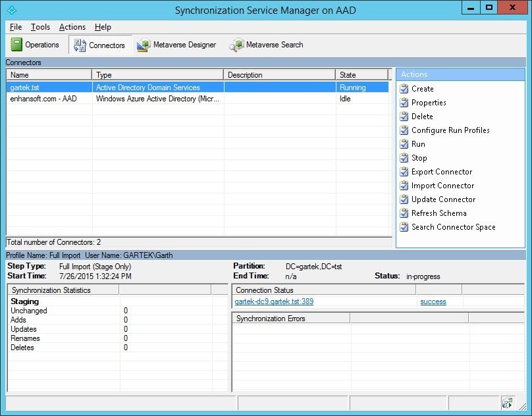532x416 pixels.
Task: Sort connectors by Name column header
Action: click(49, 74)
